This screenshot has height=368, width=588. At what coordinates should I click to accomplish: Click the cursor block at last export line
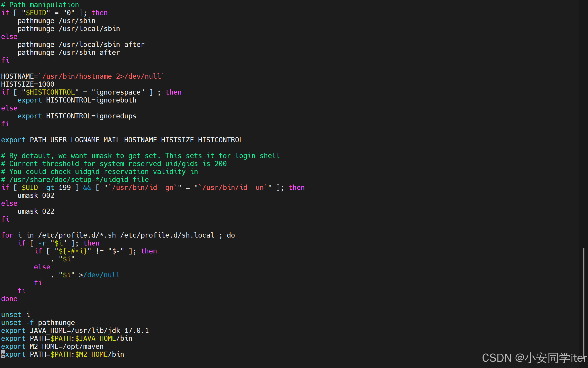[3, 354]
